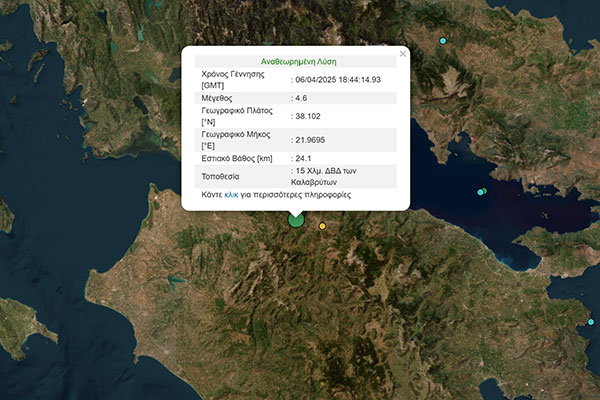Select the small yellow earthquake marker
600x400 pixels.
click(x=322, y=227)
